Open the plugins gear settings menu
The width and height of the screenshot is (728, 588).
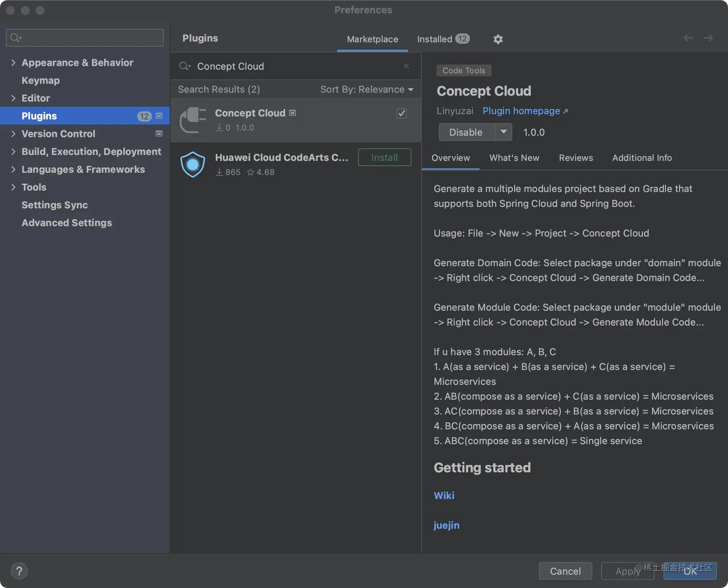498,39
